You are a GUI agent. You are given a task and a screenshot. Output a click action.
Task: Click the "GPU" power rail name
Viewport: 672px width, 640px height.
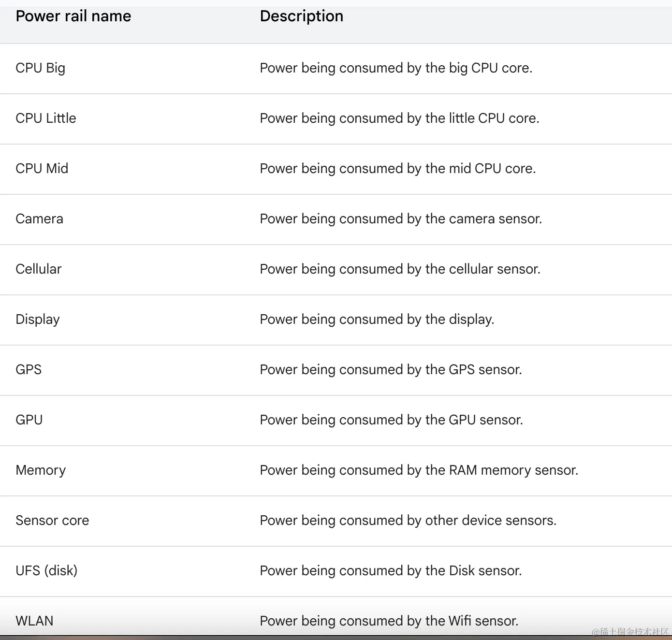(29, 420)
